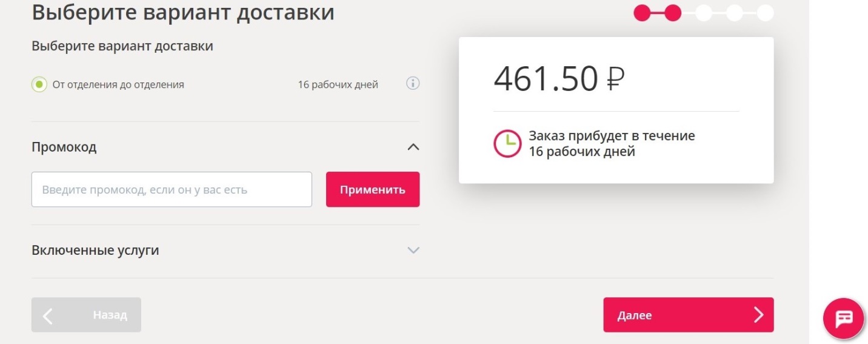Open the chat support bubble icon
The height and width of the screenshot is (344, 868).
[x=843, y=318]
